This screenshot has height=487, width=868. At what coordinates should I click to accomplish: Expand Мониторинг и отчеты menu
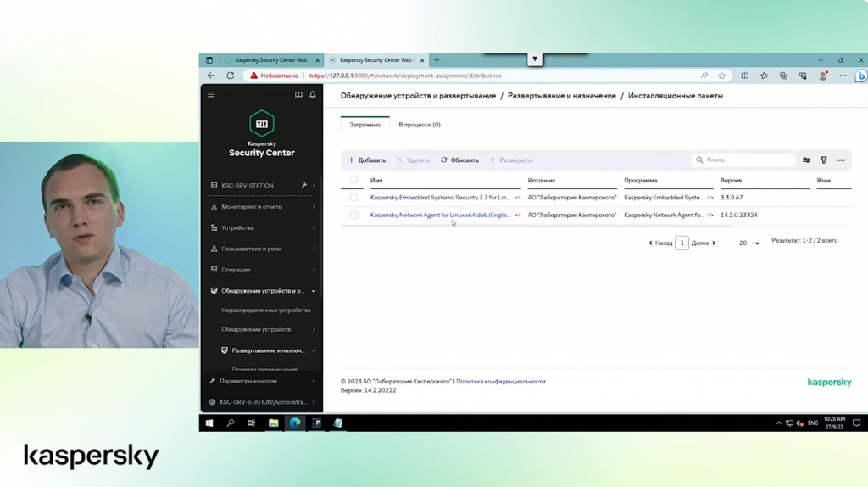[263, 207]
